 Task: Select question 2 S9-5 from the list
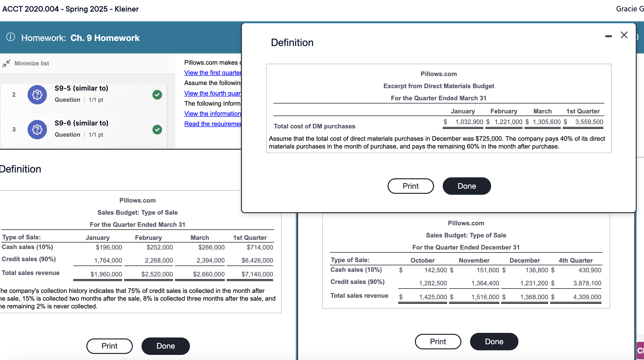point(81,88)
